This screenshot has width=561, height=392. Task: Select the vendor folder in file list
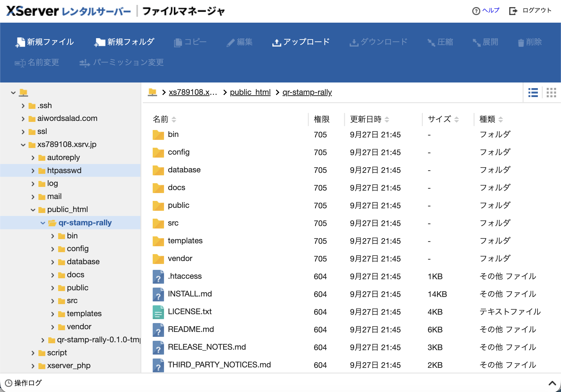coord(180,259)
